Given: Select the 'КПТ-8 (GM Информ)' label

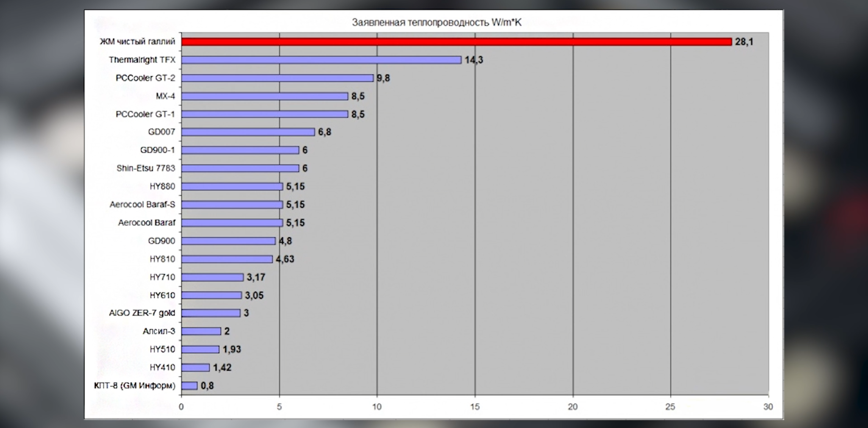Looking at the screenshot, I should coord(134,386).
